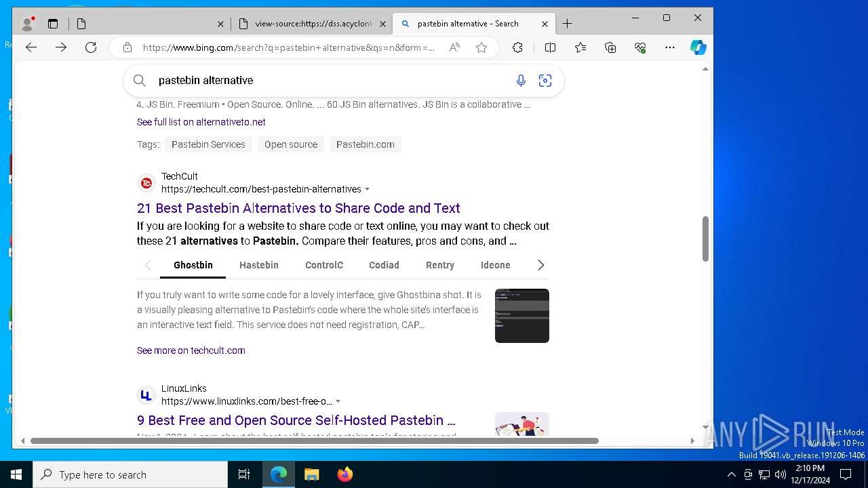
Task: Launch Firefox from the taskbar
Action: click(x=345, y=474)
